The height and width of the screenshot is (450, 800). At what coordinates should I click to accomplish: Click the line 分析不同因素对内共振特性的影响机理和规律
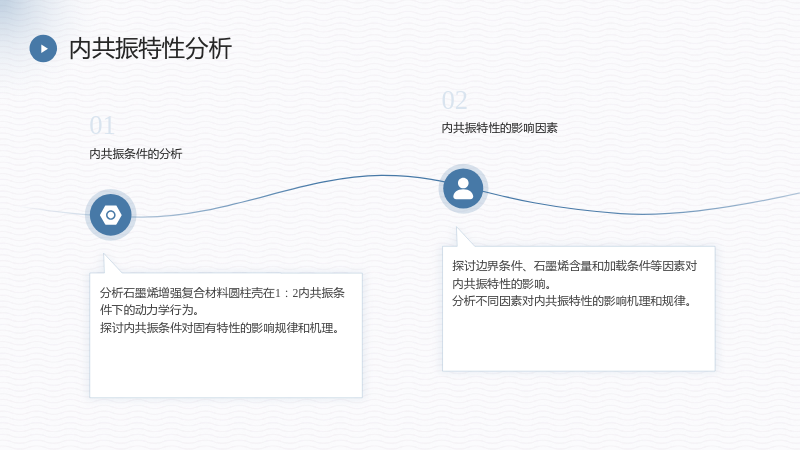tap(572, 301)
